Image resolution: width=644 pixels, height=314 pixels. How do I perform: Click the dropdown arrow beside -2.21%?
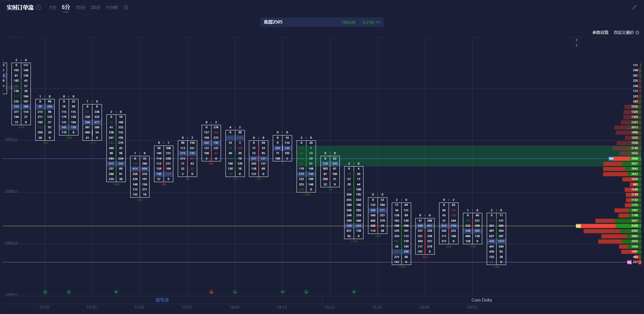[x=378, y=22]
